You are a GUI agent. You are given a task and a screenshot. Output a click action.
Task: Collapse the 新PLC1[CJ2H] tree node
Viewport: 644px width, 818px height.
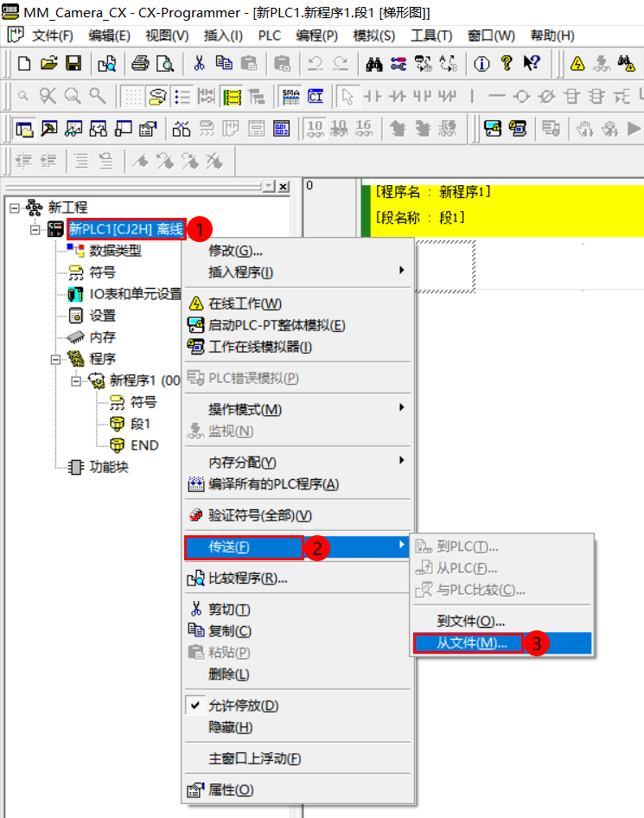pyautogui.click(x=35, y=229)
